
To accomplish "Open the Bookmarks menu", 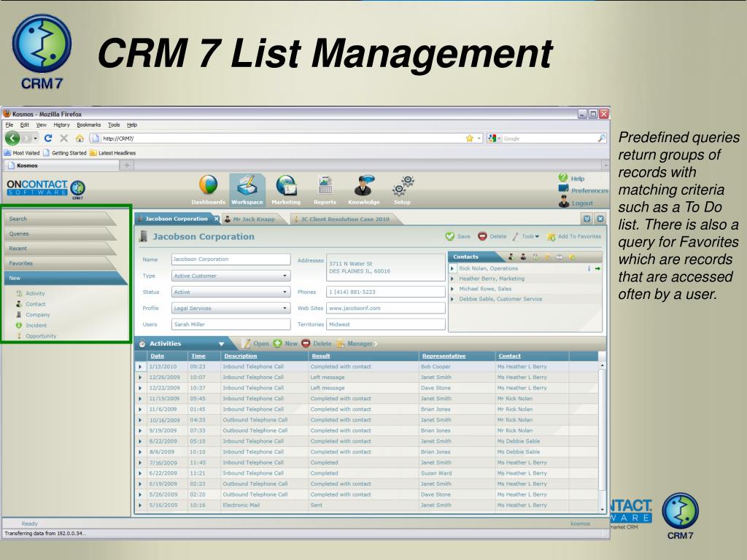I will 88,125.
